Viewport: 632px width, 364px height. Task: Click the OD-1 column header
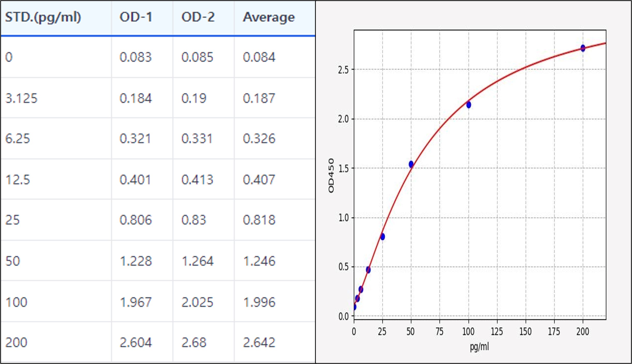136,17
